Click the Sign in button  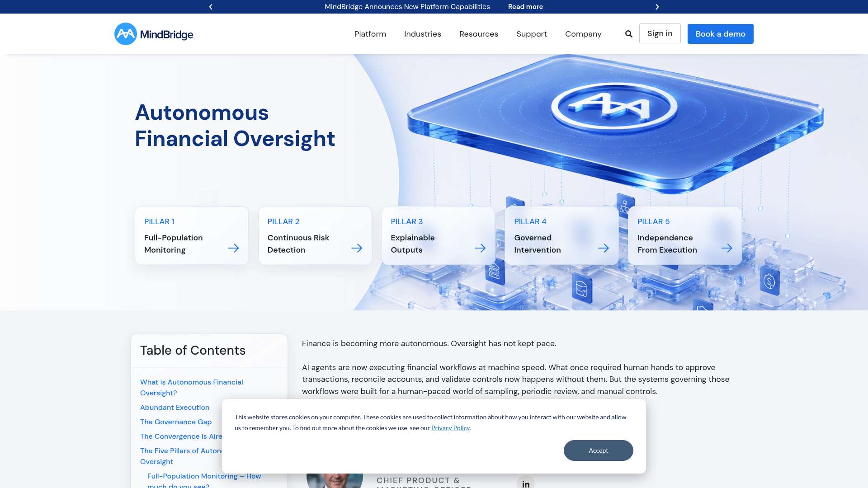point(660,33)
